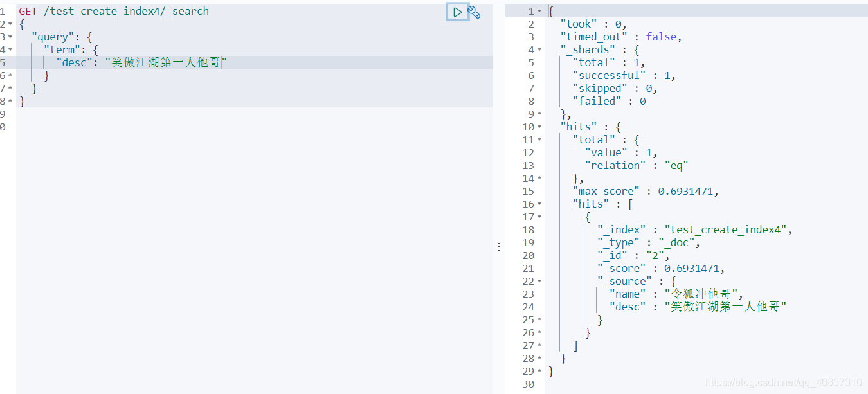868x394 pixels.
Task: Collapse the request body opening brace fold
Action: coord(10,24)
